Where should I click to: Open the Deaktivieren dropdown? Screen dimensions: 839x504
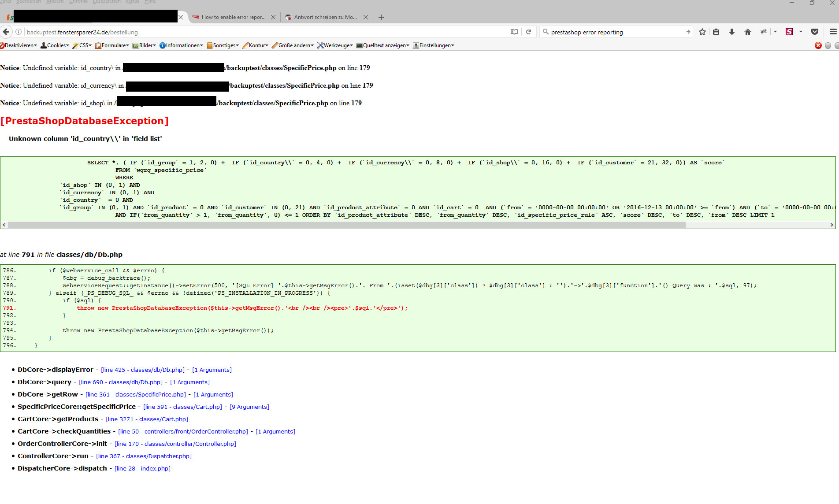click(19, 45)
